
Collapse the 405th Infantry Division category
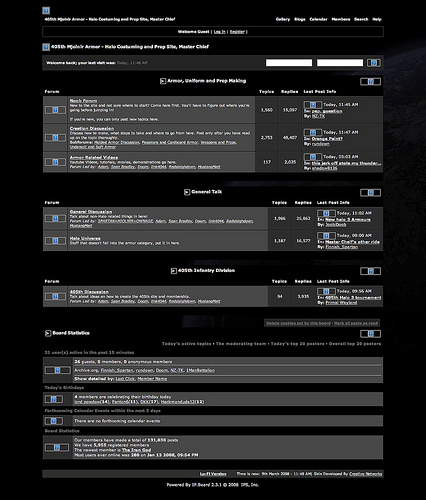(370, 271)
